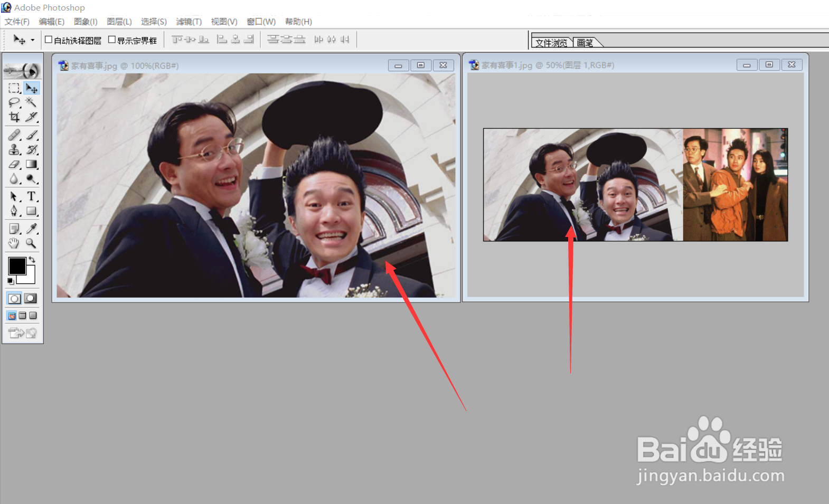Select the History Brush tool
The image size is (829, 504).
pos(32,150)
